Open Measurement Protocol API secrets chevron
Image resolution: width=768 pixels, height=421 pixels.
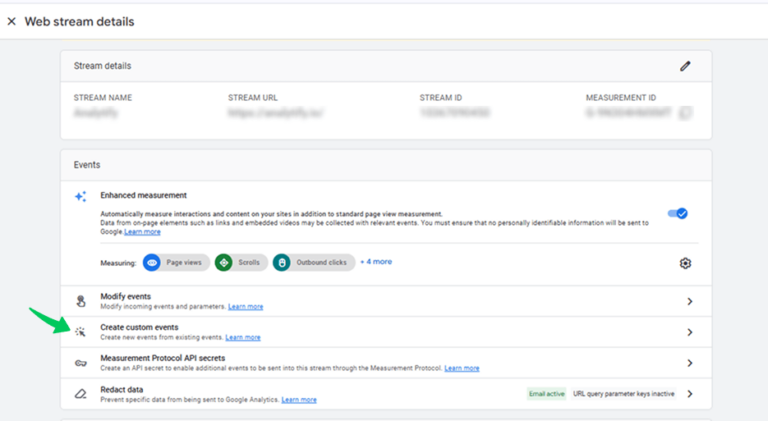coord(689,363)
